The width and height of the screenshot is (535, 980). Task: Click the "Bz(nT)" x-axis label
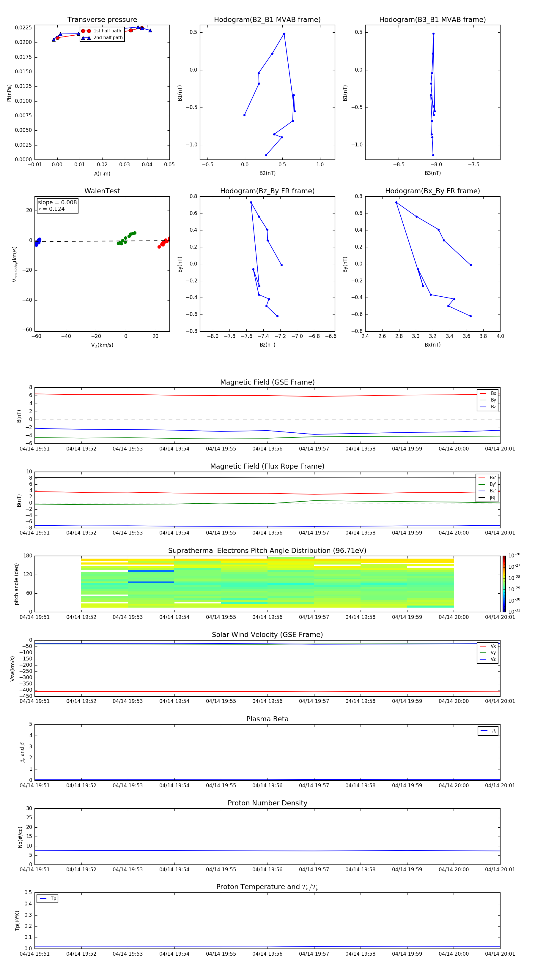click(267, 345)
